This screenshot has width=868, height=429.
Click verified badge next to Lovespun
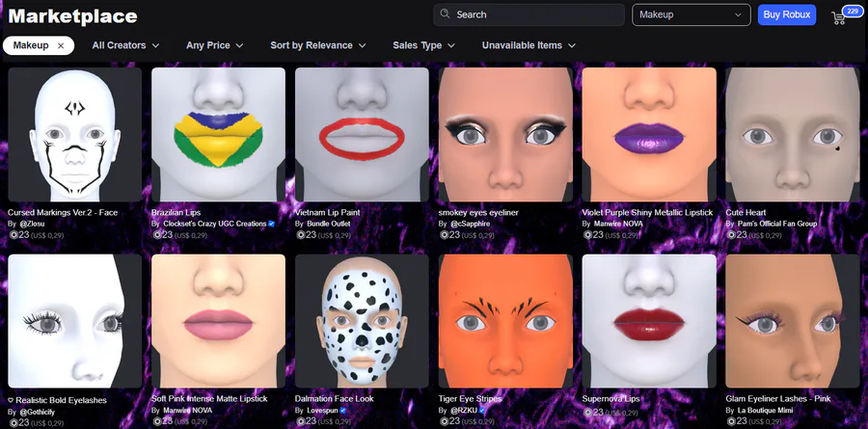coord(343,410)
